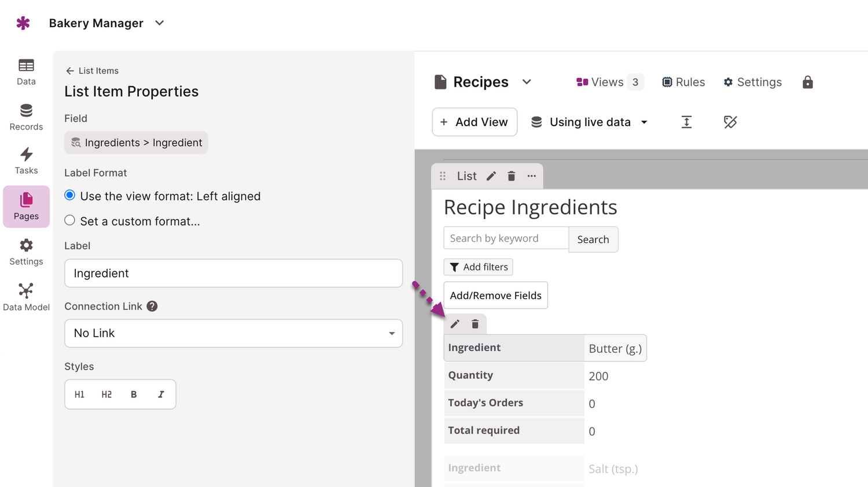Click the help icon beside Connection Link
The width and height of the screenshot is (868, 487).
click(152, 307)
